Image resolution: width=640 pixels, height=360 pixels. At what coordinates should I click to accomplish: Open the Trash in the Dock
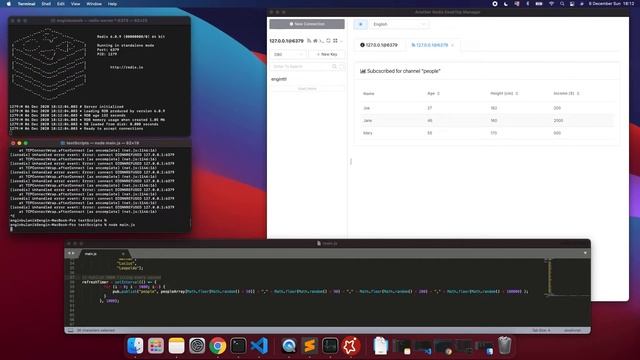(504, 346)
